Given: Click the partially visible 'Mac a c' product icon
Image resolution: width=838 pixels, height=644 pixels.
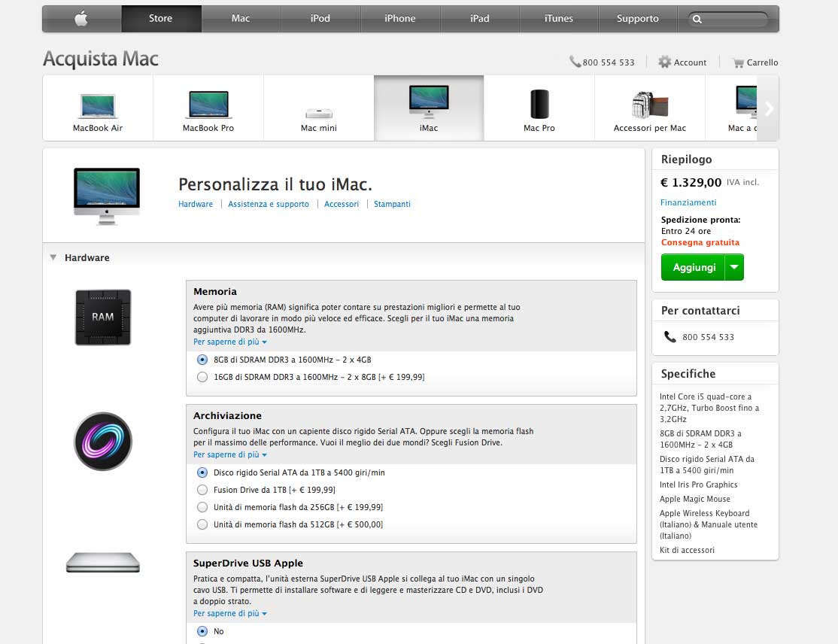Looking at the screenshot, I should click(746, 101).
